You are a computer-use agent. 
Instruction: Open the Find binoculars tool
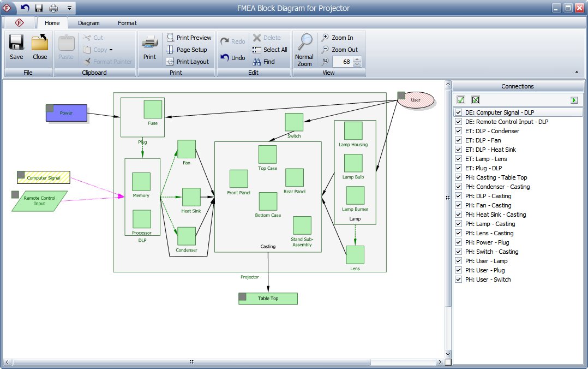257,62
